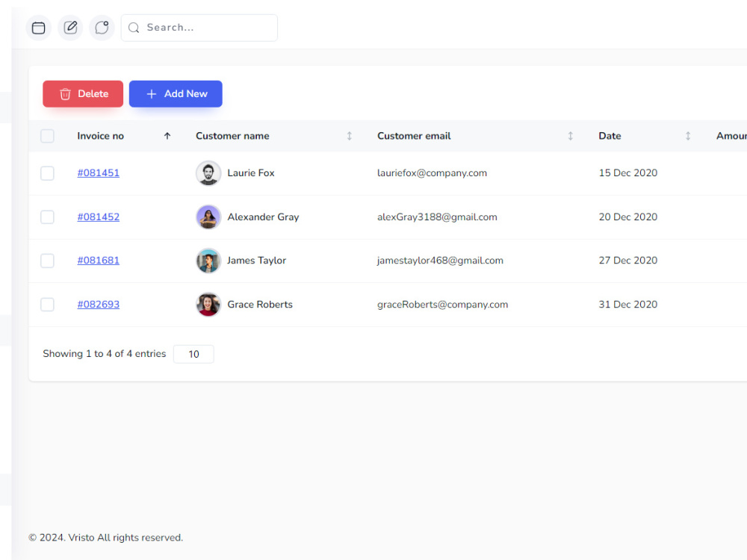Image resolution: width=747 pixels, height=560 pixels.
Task: Sort by Customer email arrows icon
Action: [x=570, y=136]
